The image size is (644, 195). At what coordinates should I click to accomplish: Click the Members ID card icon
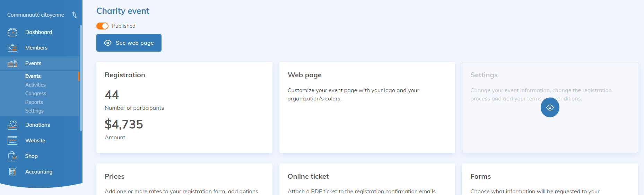tap(12, 48)
